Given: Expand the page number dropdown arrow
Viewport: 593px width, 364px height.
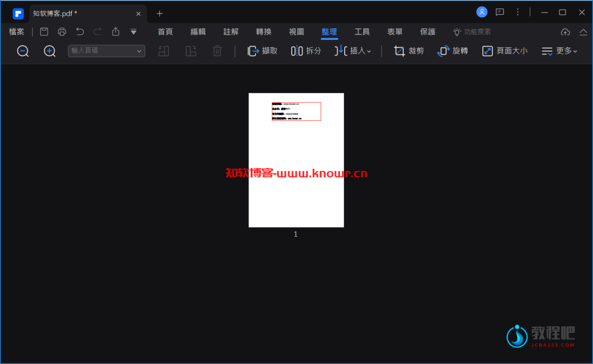Looking at the screenshot, I should (139, 51).
